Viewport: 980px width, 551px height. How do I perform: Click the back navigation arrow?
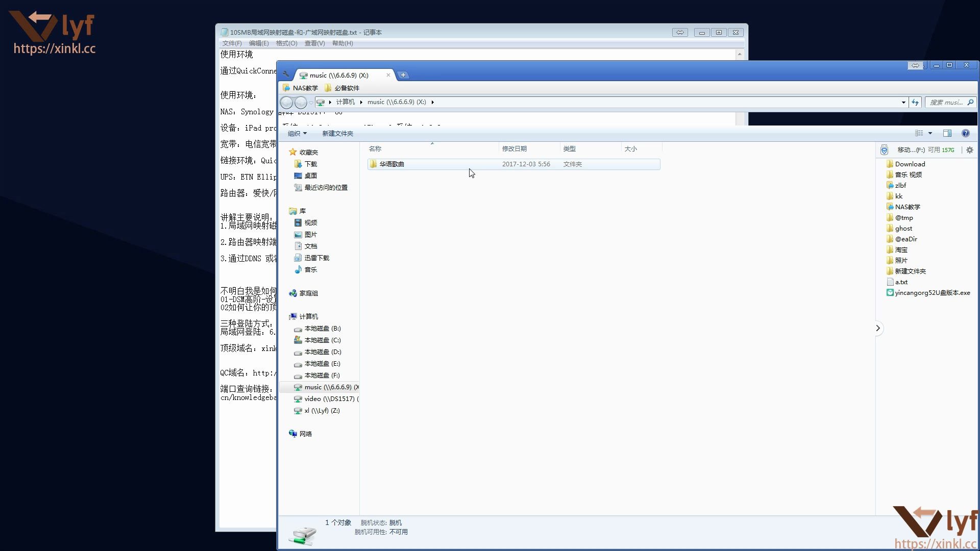[x=286, y=102]
